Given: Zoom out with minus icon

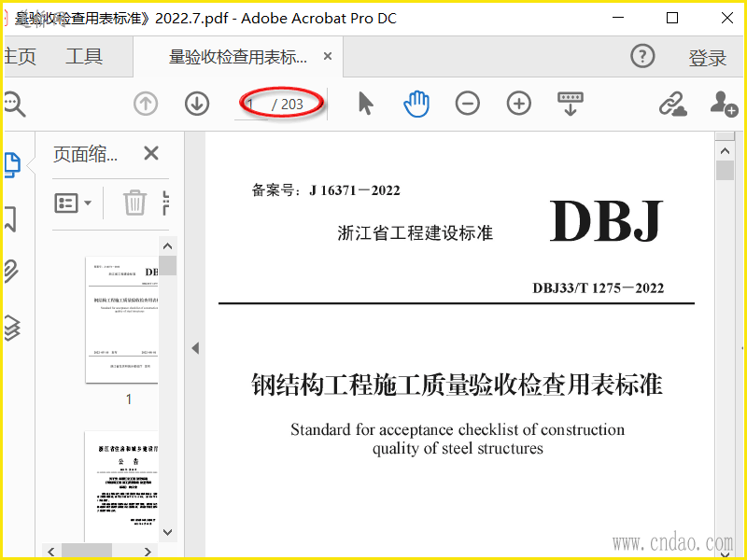Looking at the screenshot, I should pos(468,104).
